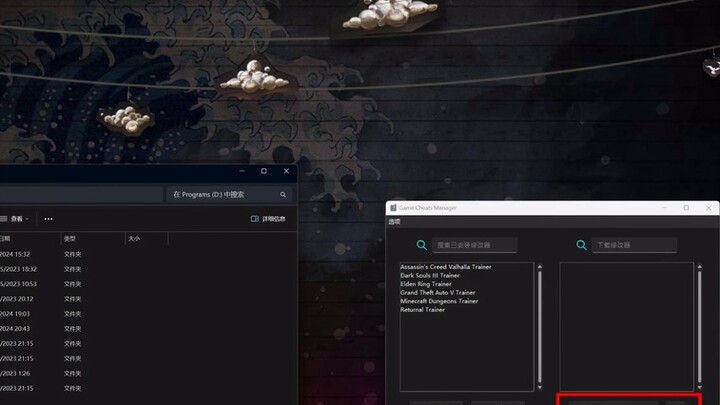Click the Game Cheats Manager title bar icon
Viewport: 720px width, 405px height.
[393, 208]
